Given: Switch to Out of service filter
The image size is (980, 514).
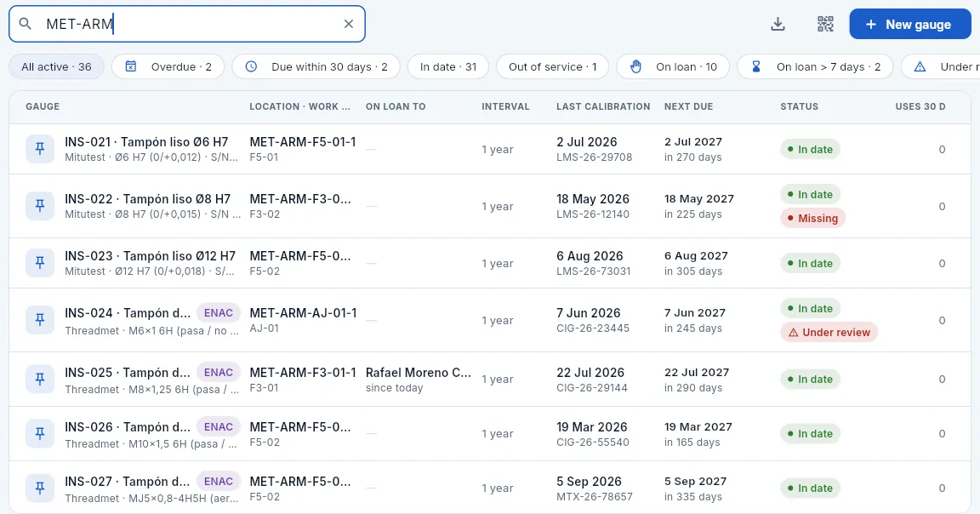Looking at the screenshot, I should click(x=552, y=67).
